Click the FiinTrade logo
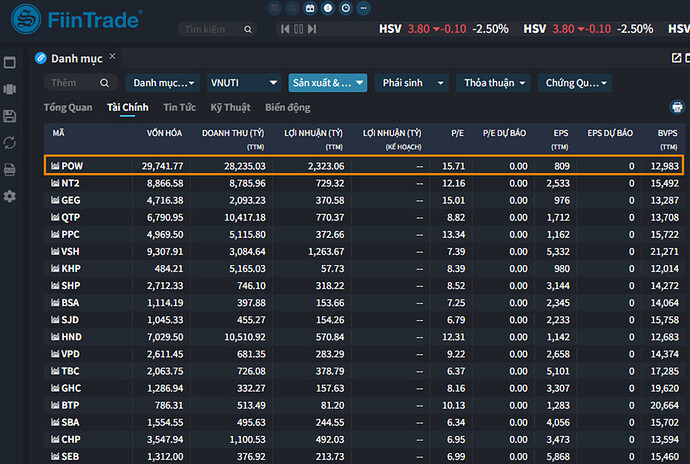 tap(77, 19)
